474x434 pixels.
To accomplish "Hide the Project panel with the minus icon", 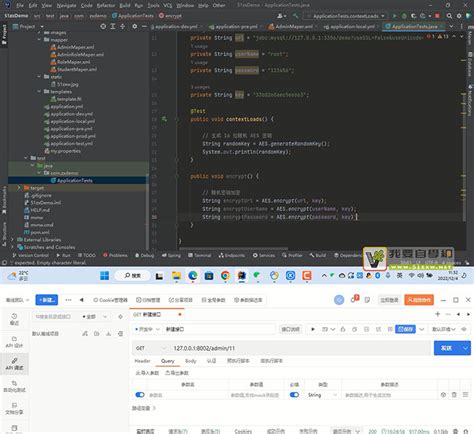I will coord(144,26).
